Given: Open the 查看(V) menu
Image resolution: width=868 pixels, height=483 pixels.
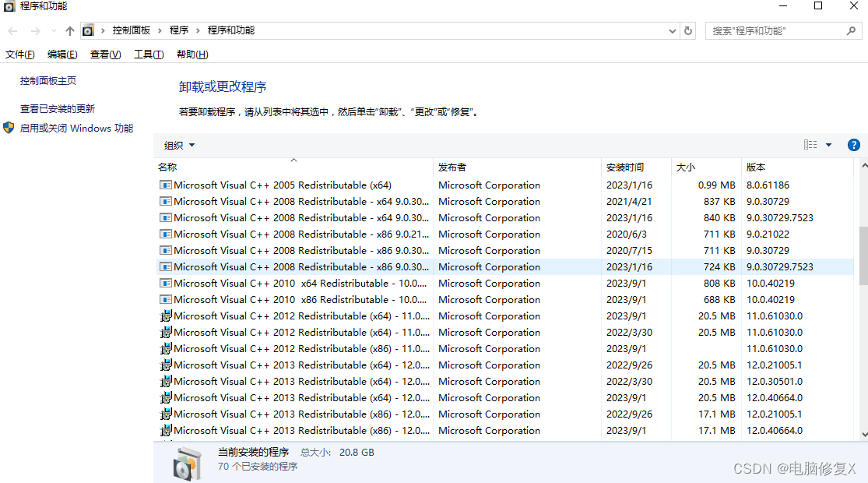Looking at the screenshot, I should [105, 55].
